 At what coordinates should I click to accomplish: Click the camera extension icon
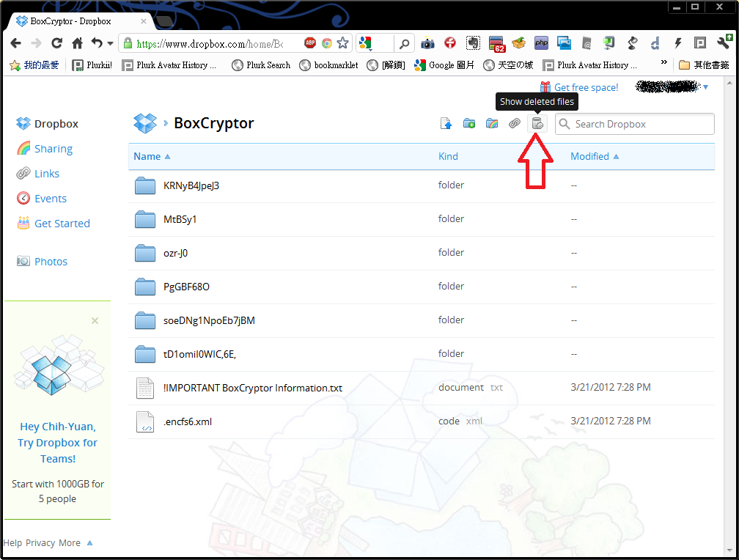[427, 43]
